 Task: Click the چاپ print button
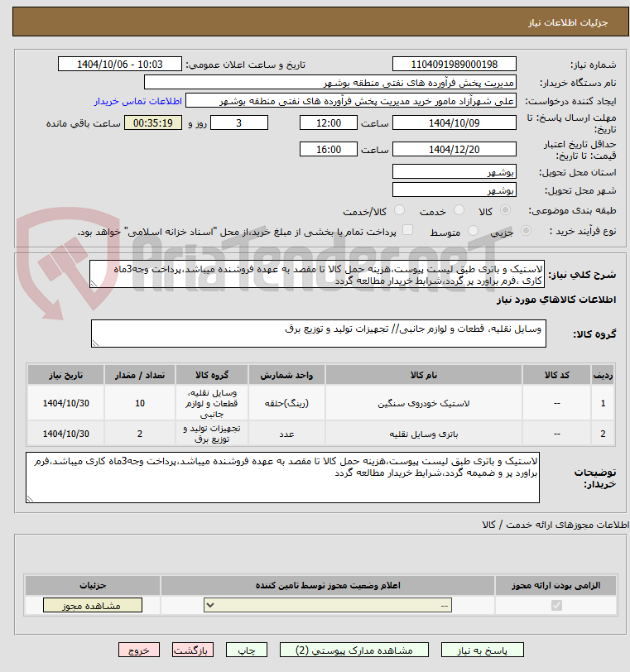click(247, 650)
